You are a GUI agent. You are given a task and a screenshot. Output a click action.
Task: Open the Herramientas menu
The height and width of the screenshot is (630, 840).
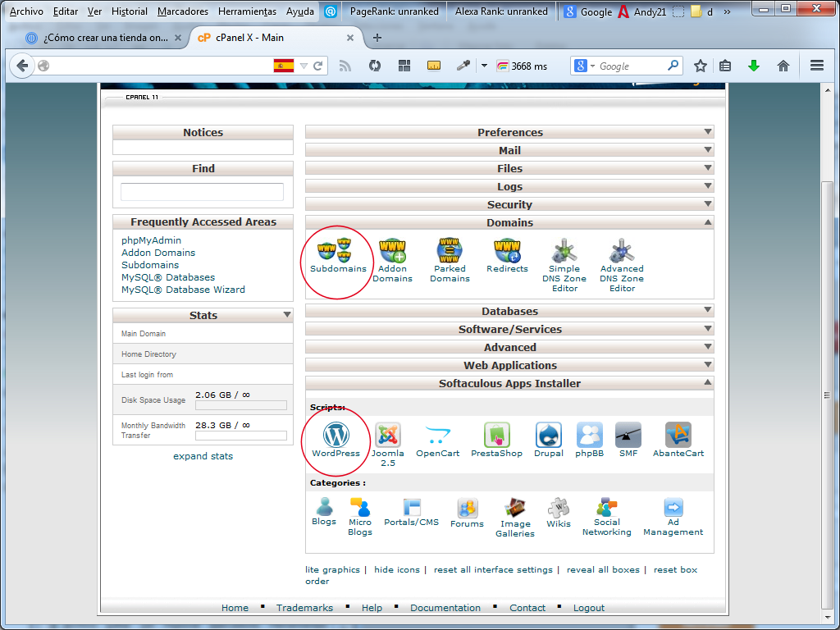247,11
